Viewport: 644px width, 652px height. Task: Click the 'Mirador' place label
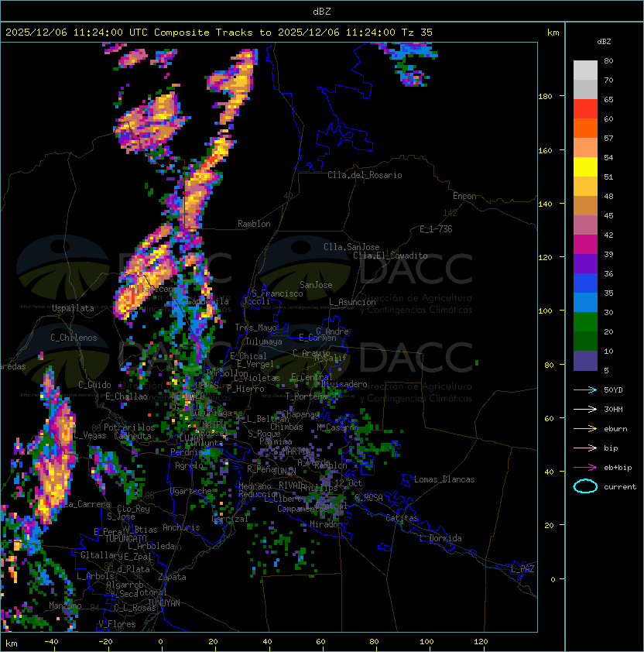(326, 524)
